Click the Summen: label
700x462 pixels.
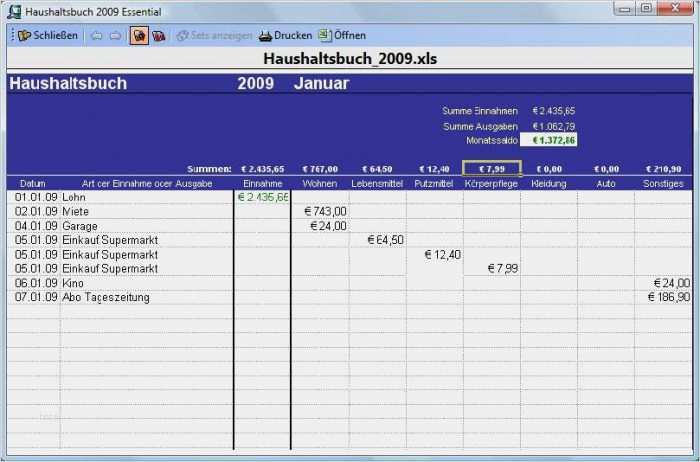pyautogui.click(x=209, y=169)
